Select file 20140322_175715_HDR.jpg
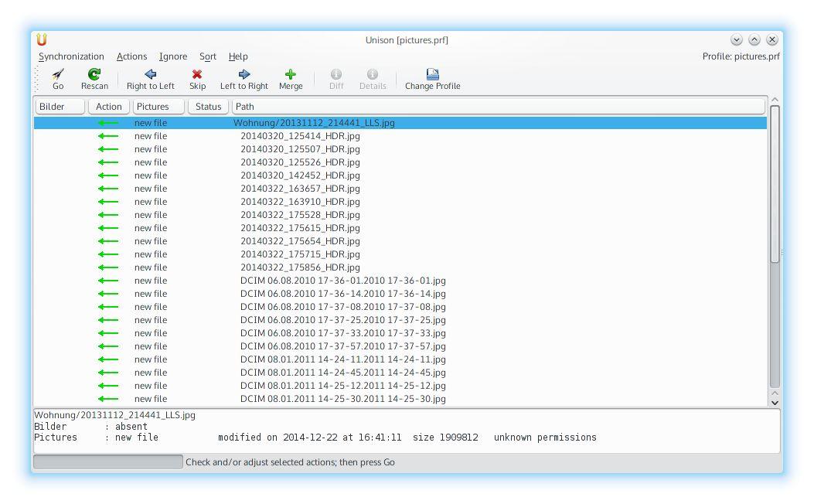This screenshot has width=814, height=504. point(300,254)
